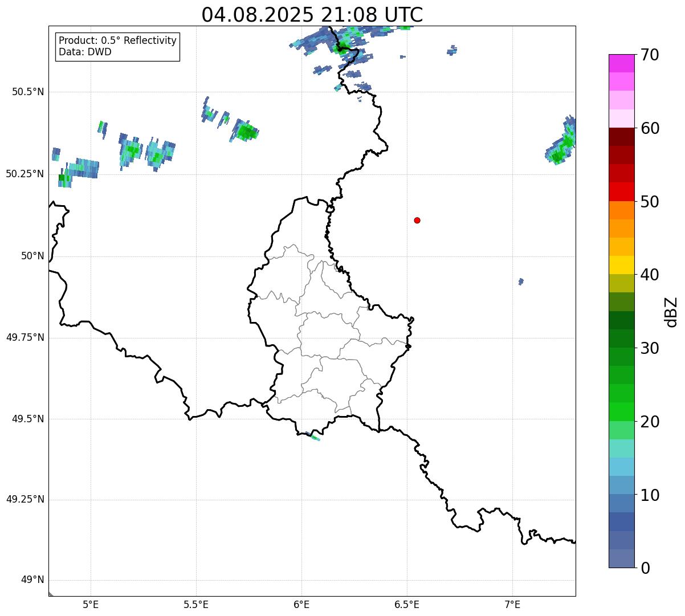This screenshot has width=685, height=616.
Task: Click the radar echo at the eastern map edge
Action: (562, 141)
